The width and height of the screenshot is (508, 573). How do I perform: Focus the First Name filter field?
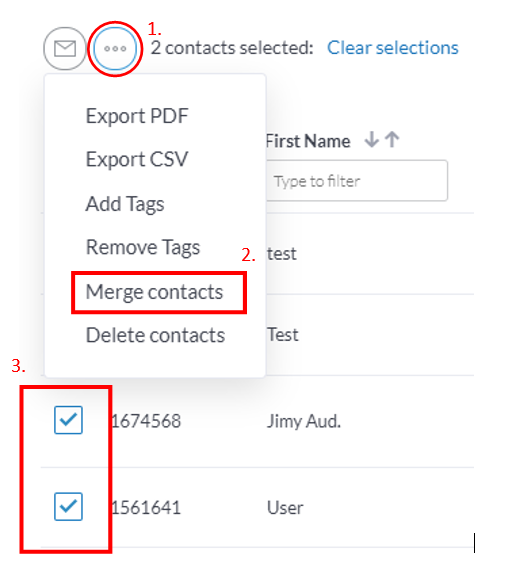(x=357, y=181)
